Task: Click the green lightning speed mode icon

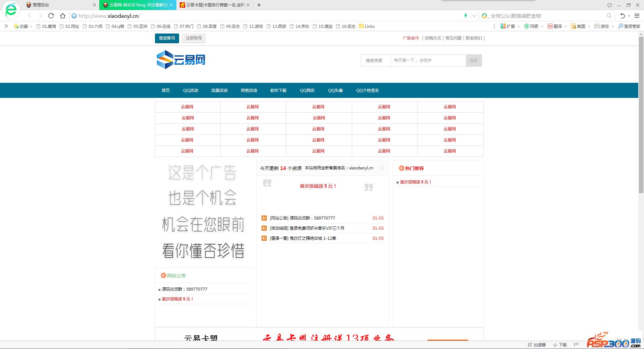Action: (466, 16)
